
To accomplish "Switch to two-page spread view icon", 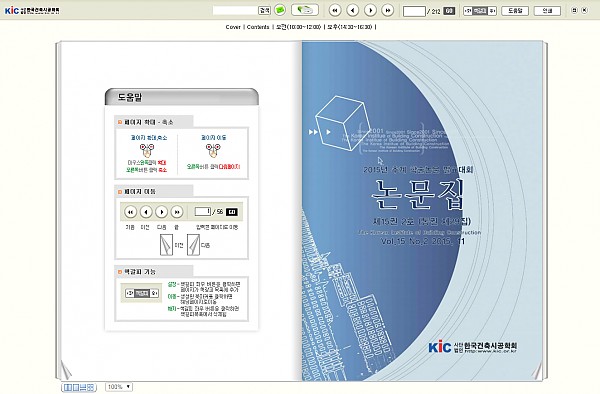I will pyautogui.click(x=68, y=387).
